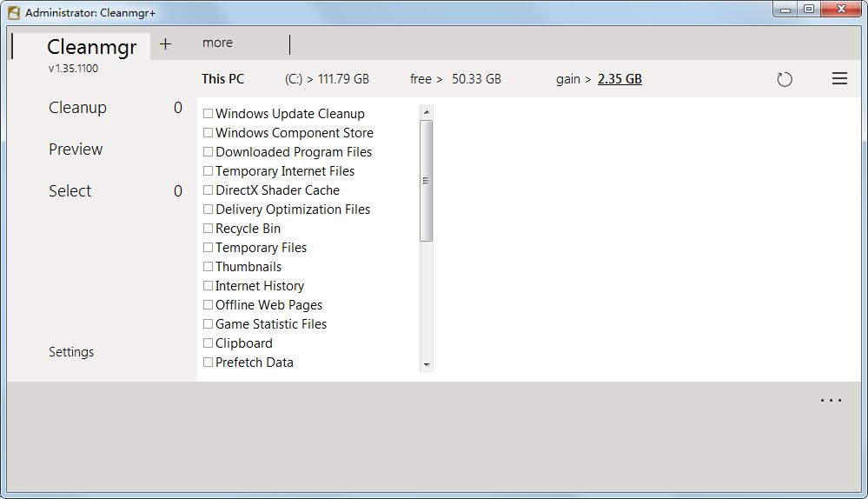The height and width of the screenshot is (499, 868).
Task: Open the hamburger menu
Action: pyautogui.click(x=839, y=79)
